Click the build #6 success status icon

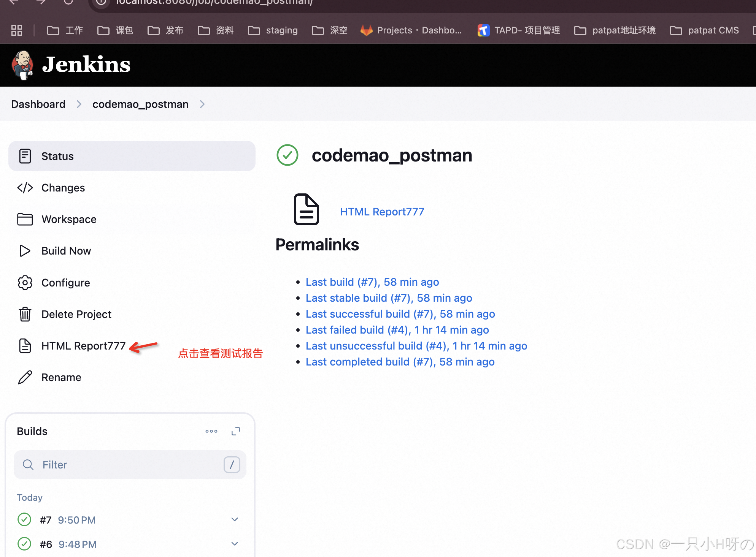(24, 544)
